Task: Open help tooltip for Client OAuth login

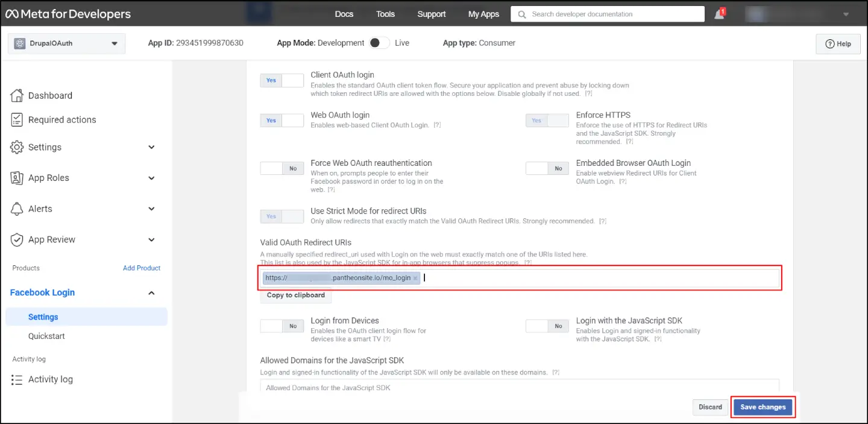Action: [x=589, y=94]
